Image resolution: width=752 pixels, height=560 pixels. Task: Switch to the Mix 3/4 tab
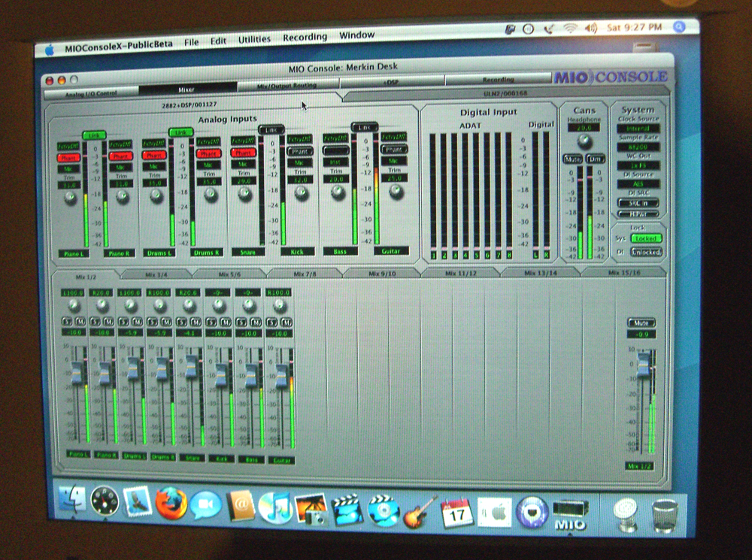pyautogui.click(x=156, y=274)
